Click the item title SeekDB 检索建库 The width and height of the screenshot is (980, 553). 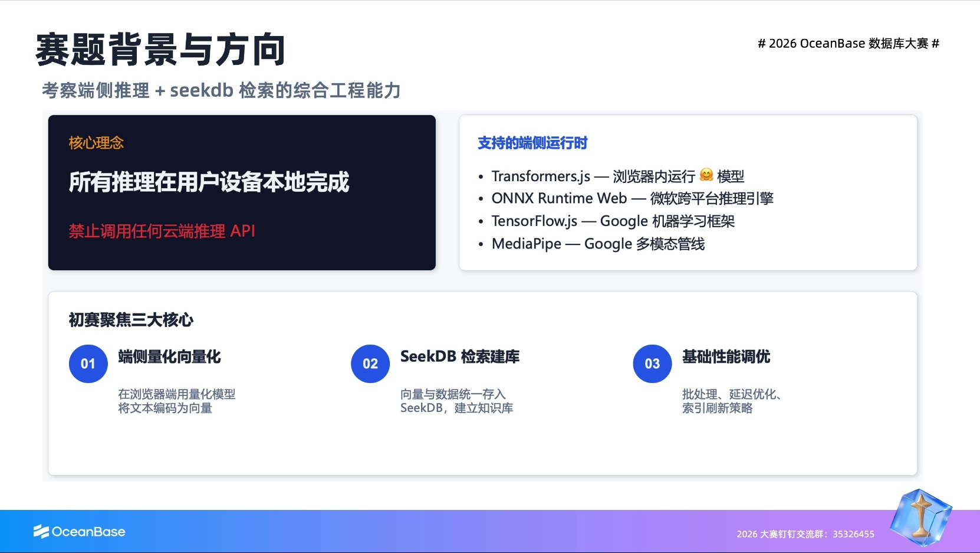pos(460,356)
